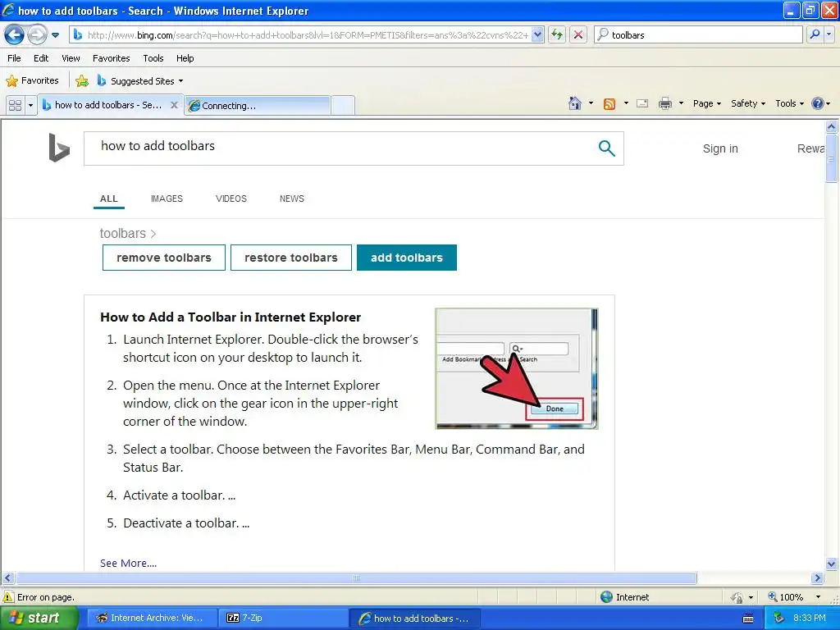Click Add to Favorites Bar icon
This screenshot has width=840, height=630.
click(x=82, y=81)
